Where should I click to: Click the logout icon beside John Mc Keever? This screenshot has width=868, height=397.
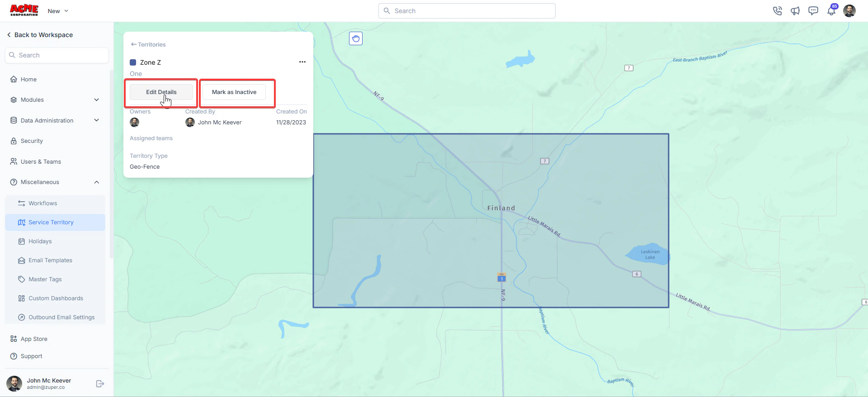tap(100, 383)
